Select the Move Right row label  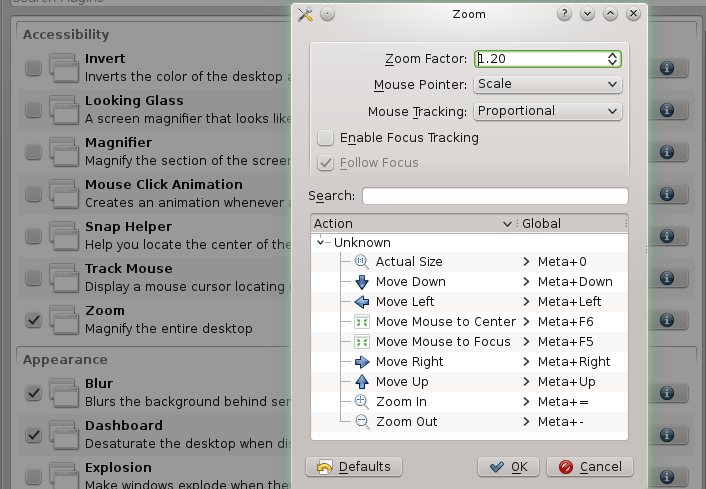point(409,362)
